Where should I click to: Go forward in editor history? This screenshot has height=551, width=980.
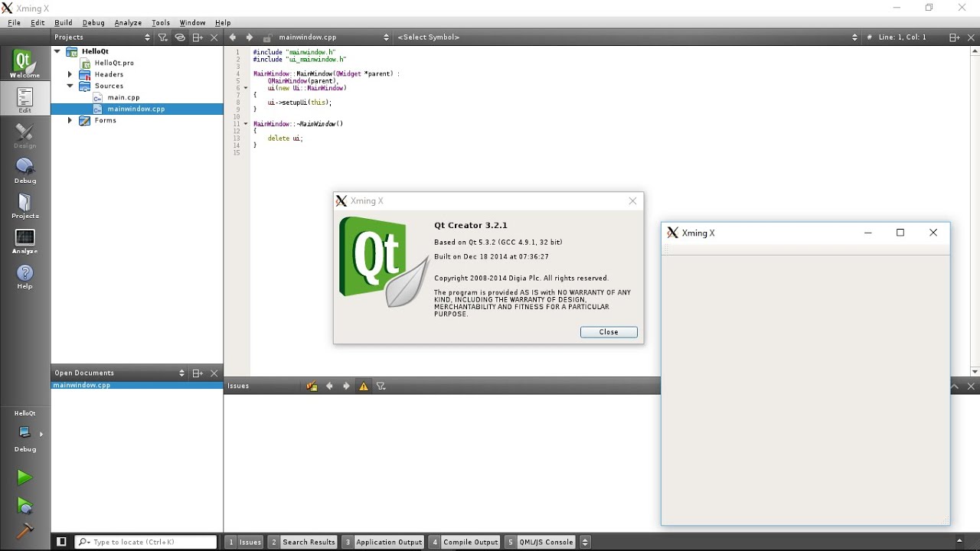click(250, 37)
